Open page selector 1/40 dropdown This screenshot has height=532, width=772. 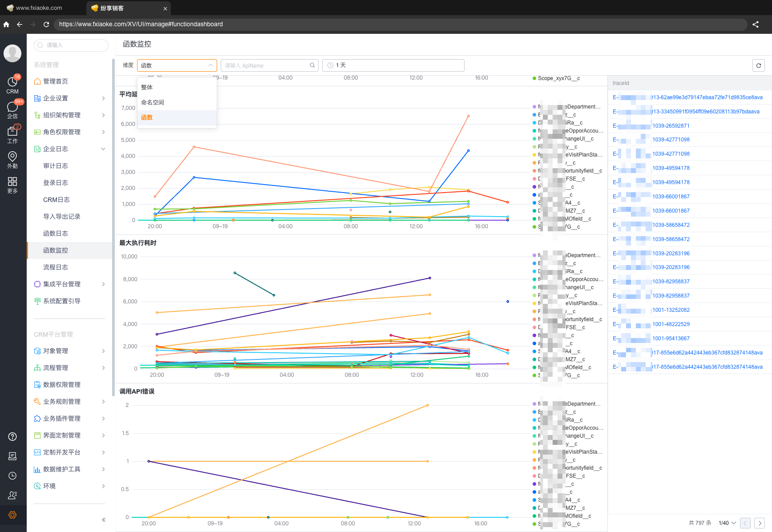coord(727,523)
